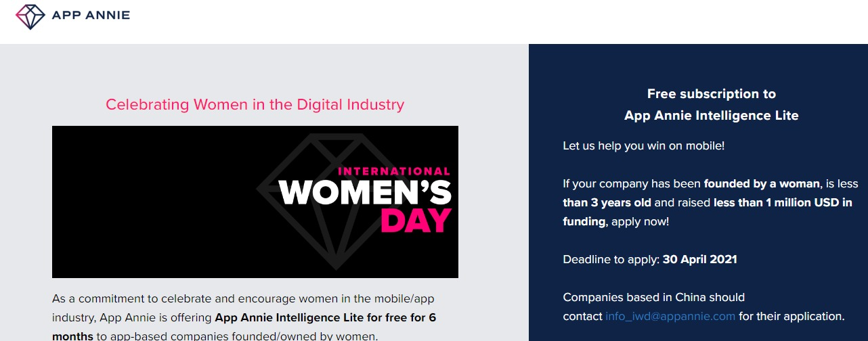Click the App Annie diamond logo icon
868x341 pixels.
click(29, 16)
